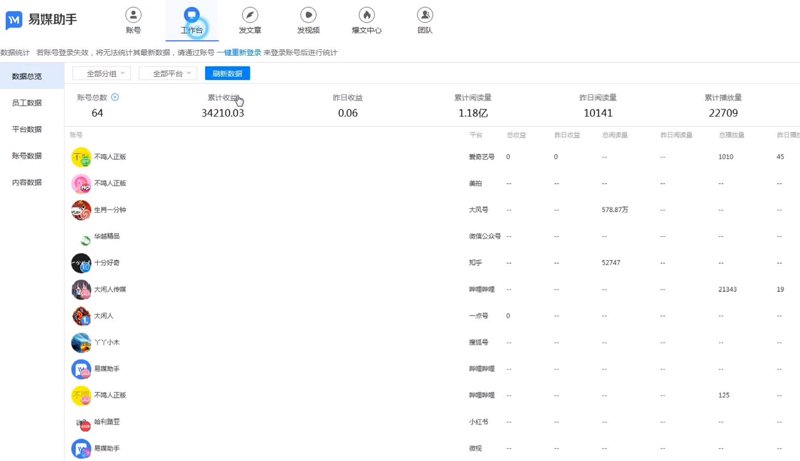Switch to 平台数据 in the sidebar
The width and height of the screenshot is (800, 461).
tap(27, 129)
